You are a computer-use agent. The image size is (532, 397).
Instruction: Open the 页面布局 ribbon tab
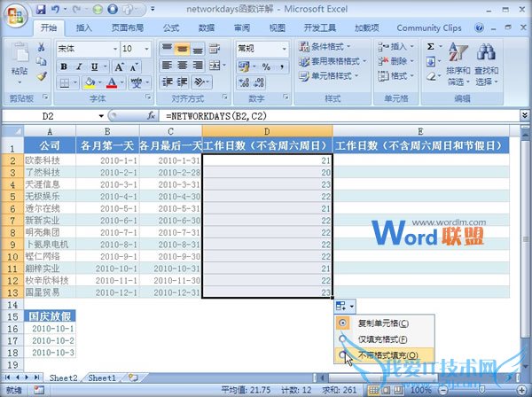[128, 27]
